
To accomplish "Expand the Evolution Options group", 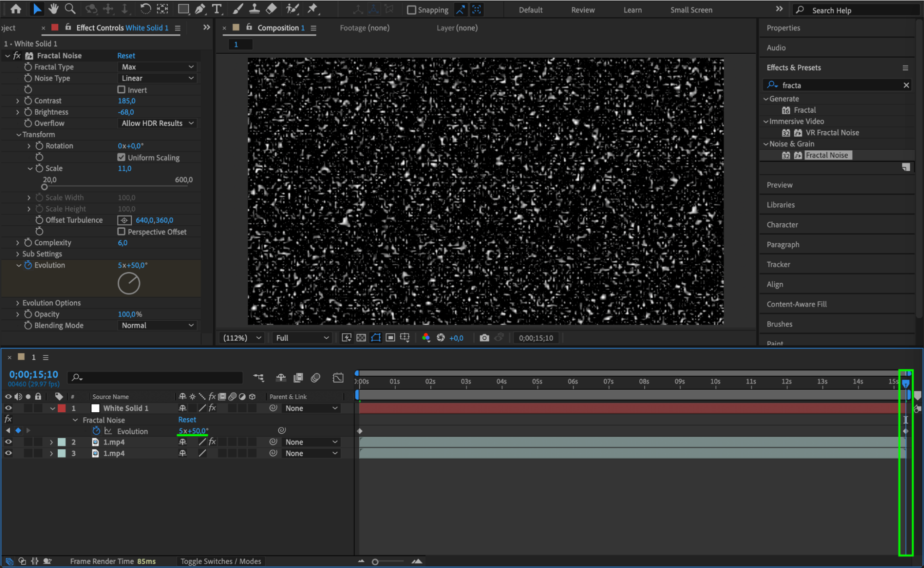I will [18, 303].
